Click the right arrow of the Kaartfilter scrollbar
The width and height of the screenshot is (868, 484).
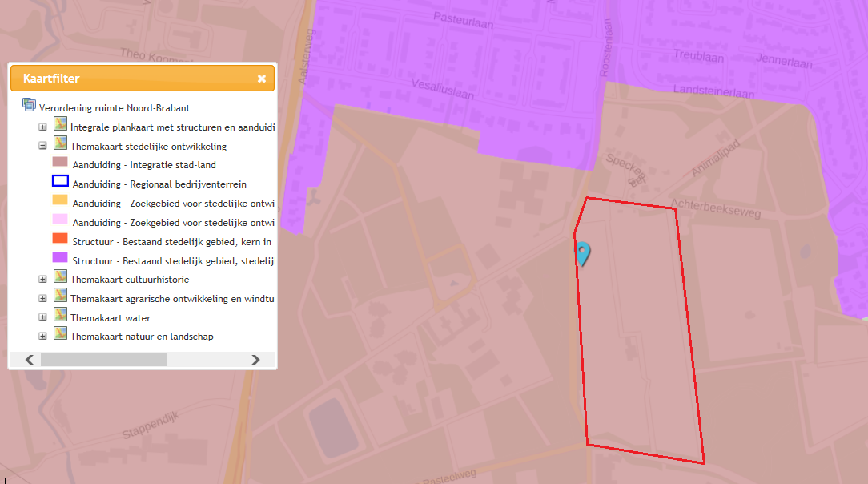click(255, 360)
